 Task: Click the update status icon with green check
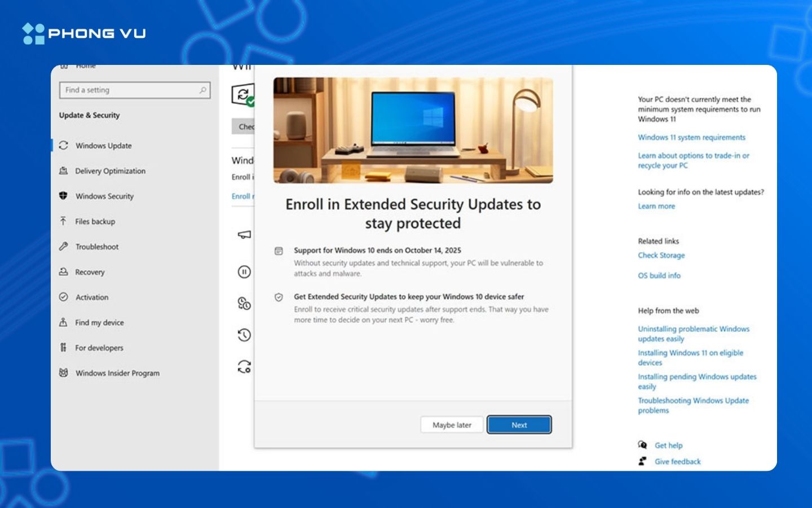pos(243,95)
